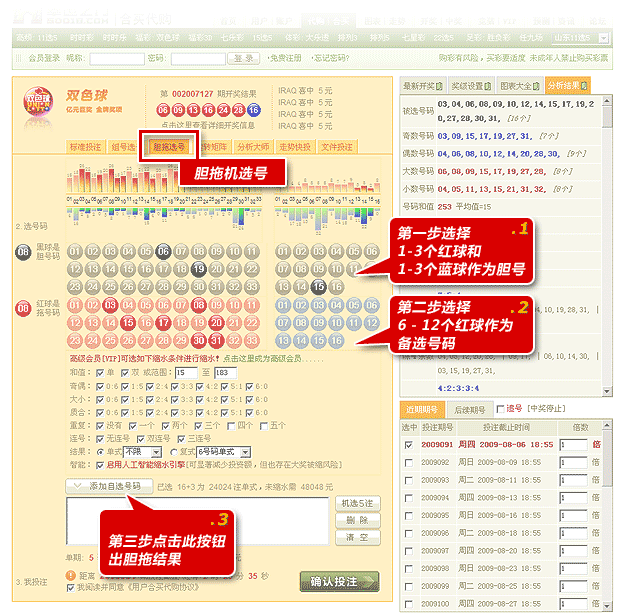Screen dimensions: 623x615
Task: Enable 追号 checkbox
Action: (501, 409)
